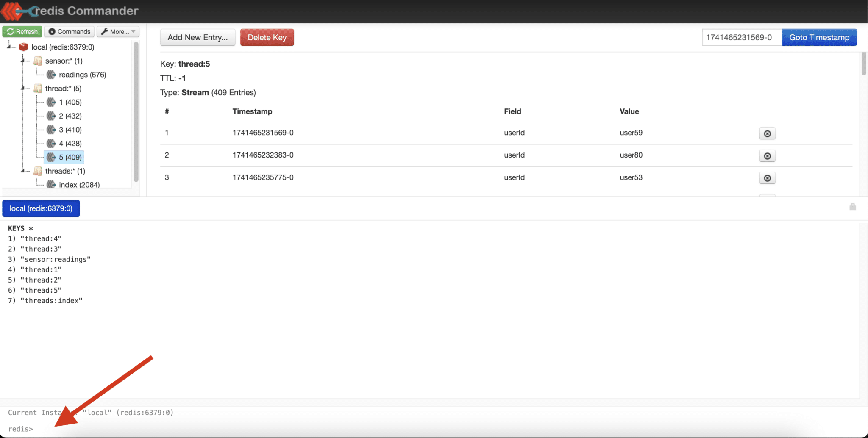Viewport: 868px width, 438px height.
Task: Remove the user80 entry from the stream
Action: [767, 155]
